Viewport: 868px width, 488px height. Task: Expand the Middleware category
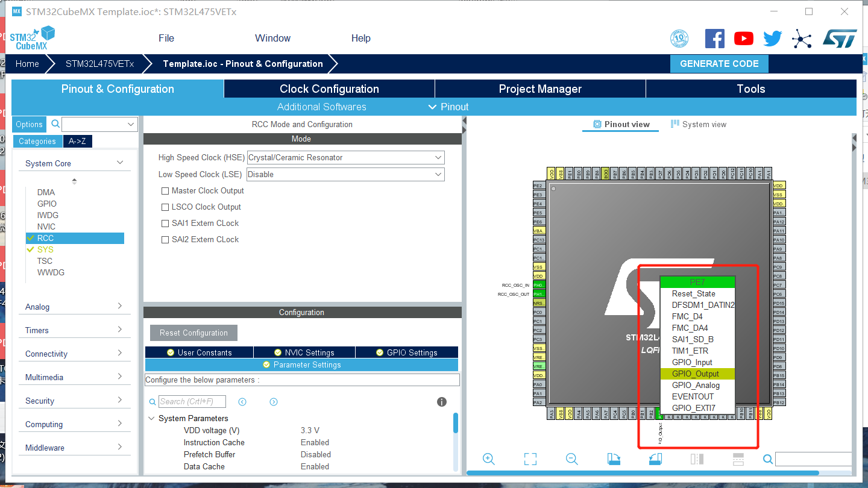[120, 447]
